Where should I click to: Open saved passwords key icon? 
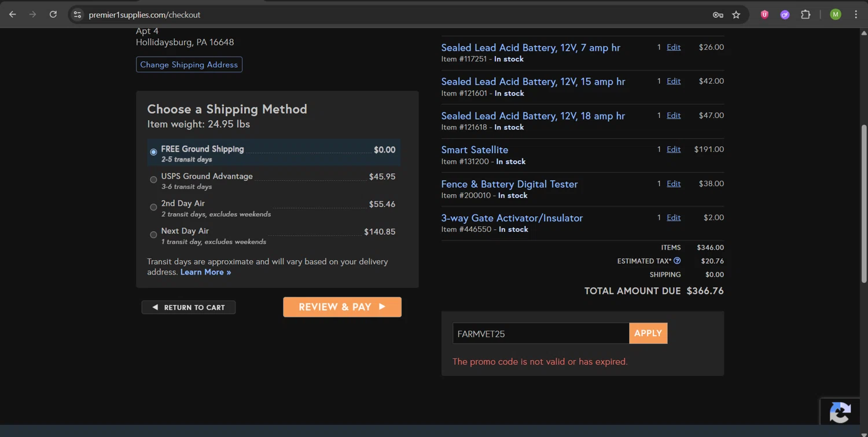pyautogui.click(x=718, y=14)
